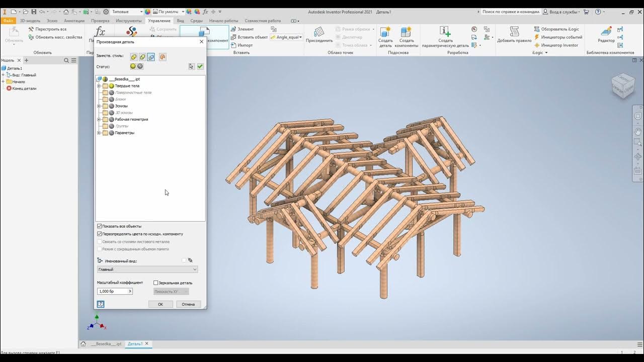This screenshot has height=362, width=644.
Task: Expand Твердые тела tree node
Action: (99, 86)
